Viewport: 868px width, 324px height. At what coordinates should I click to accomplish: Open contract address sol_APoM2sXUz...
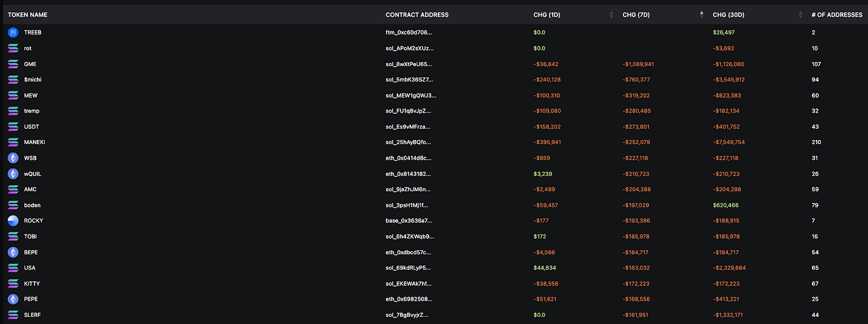click(410, 48)
